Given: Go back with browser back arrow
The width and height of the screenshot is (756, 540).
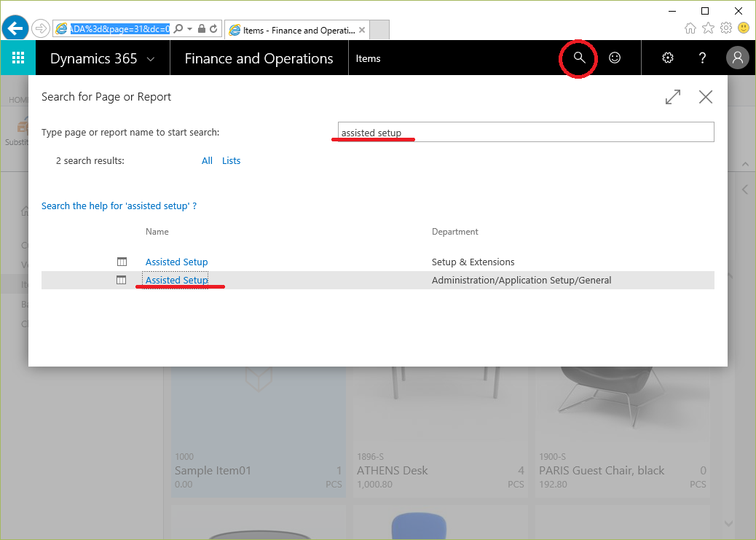Looking at the screenshot, I should [x=15, y=28].
